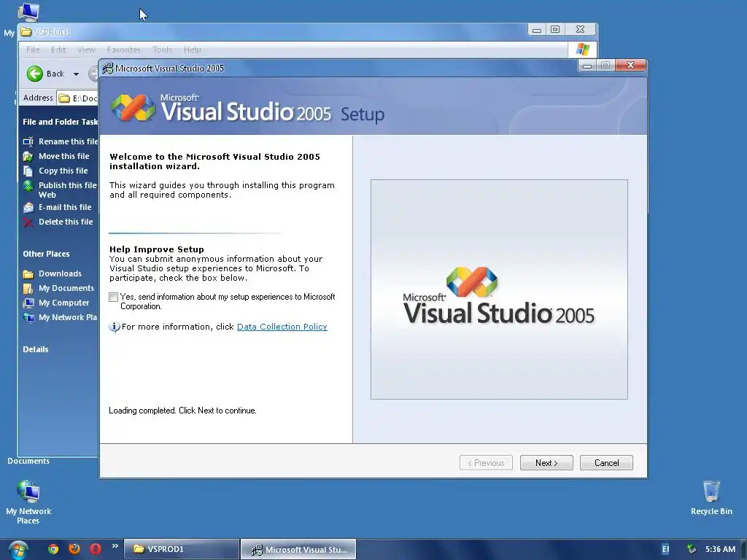747x560 pixels.
Task: Click the VSPROD1 window title folder icon
Action: (26, 32)
